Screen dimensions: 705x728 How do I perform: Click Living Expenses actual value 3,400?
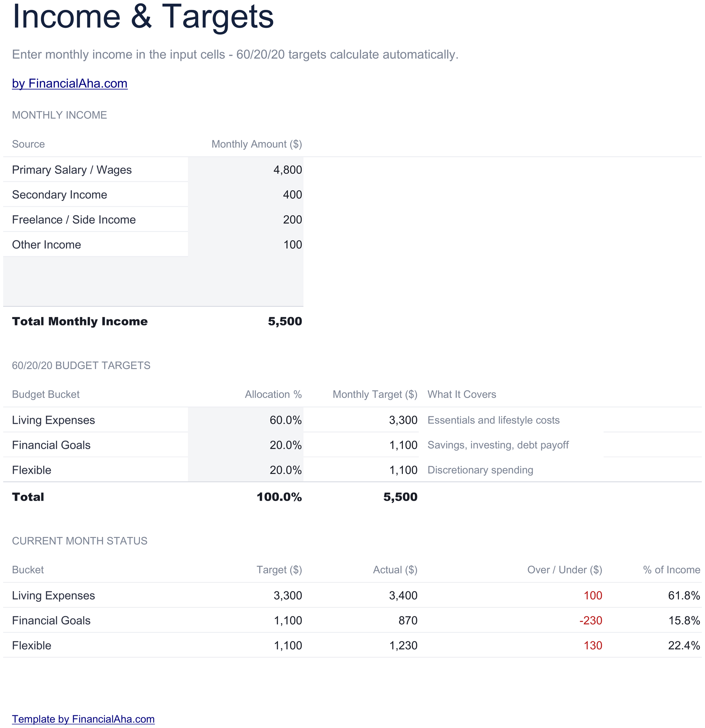click(403, 595)
